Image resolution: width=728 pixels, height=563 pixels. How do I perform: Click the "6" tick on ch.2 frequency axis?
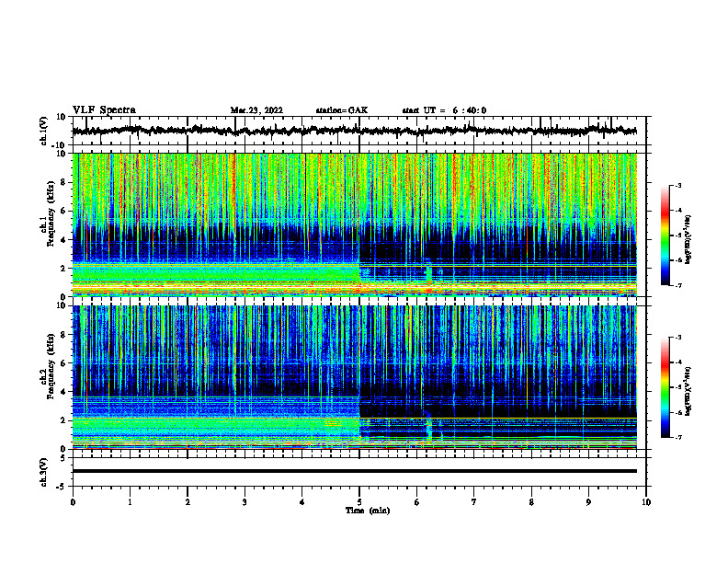coord(64,363)
